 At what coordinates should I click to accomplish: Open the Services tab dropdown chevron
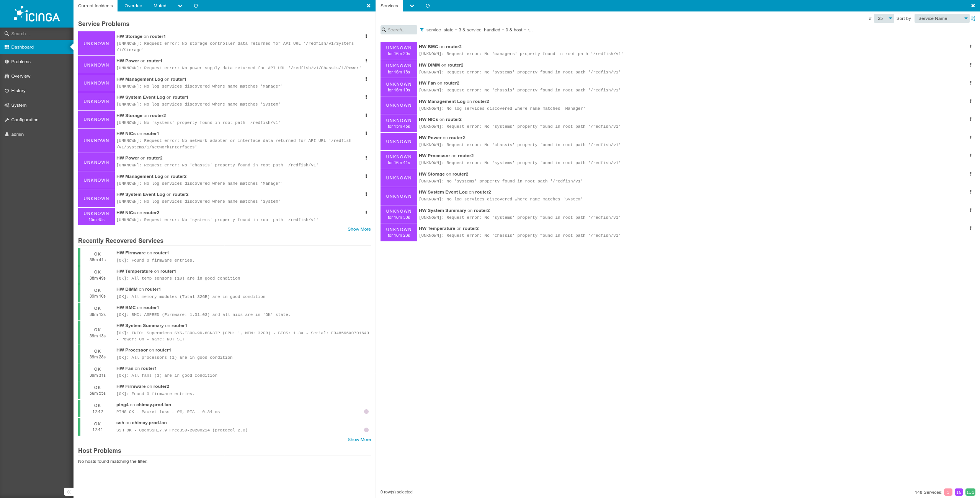pyautogui.click(x=412, y=6)
